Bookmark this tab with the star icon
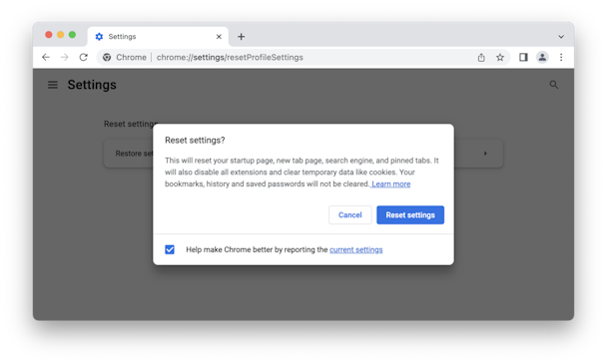Viewport: 607px width, 364px height. 500,57
